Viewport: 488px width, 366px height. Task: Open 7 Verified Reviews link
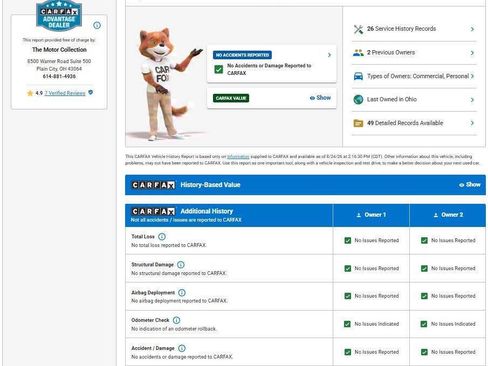point(65,93)
